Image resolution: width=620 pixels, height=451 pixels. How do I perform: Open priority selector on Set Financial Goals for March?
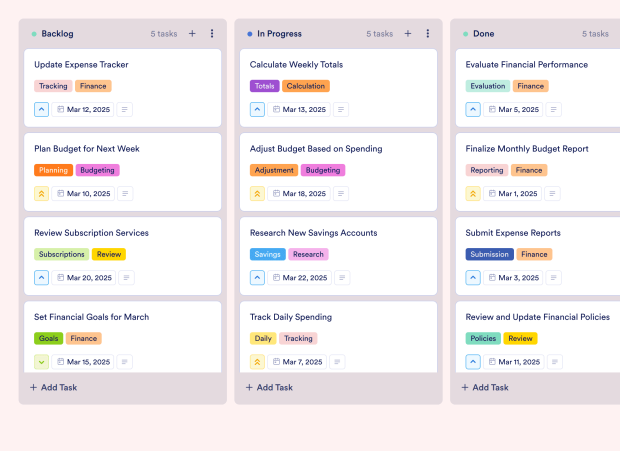click(x=41, y=362)
